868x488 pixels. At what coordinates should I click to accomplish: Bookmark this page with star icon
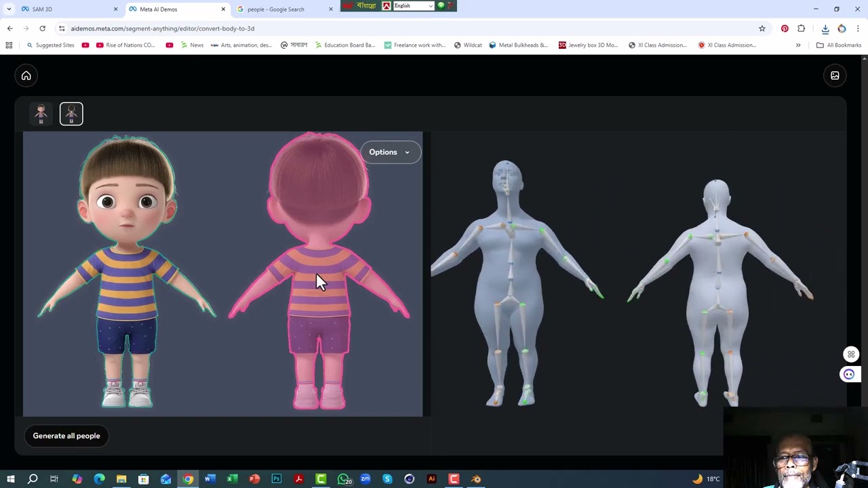tap(762, 28)
